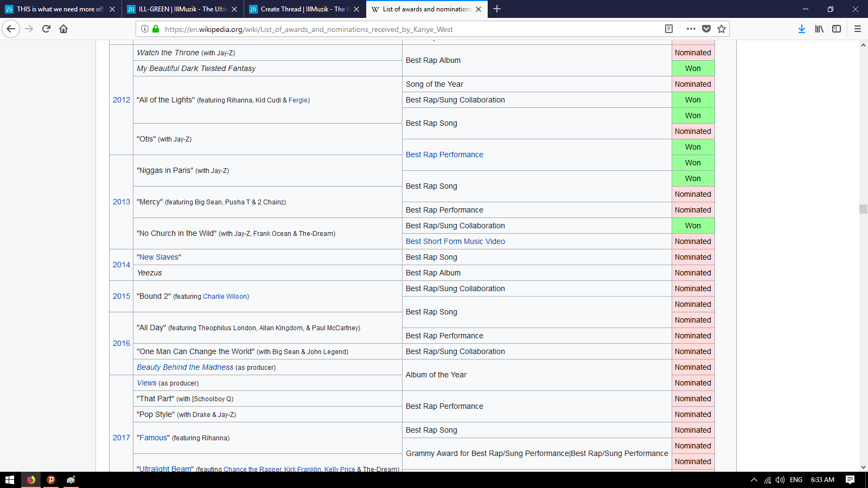Open the PowerPoint taskbar icon

tap(51, 480)
